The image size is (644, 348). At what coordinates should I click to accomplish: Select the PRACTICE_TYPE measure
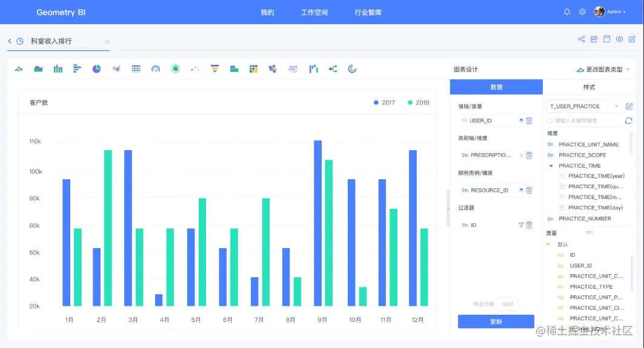tap(591, 287)
